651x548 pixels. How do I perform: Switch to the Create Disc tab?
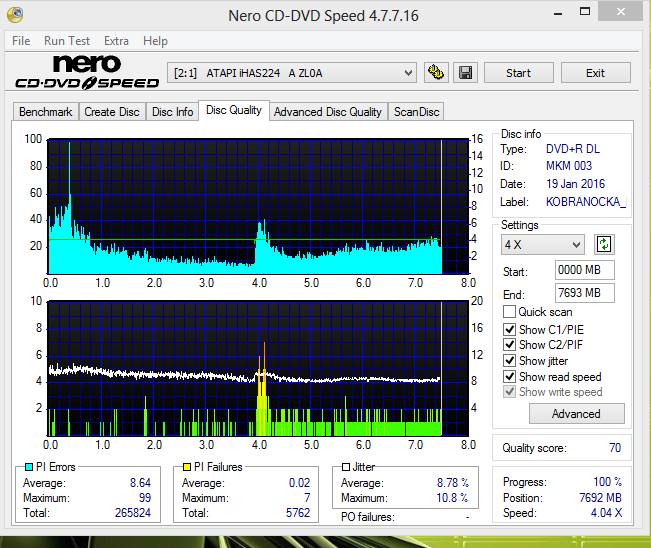point(112,112)
